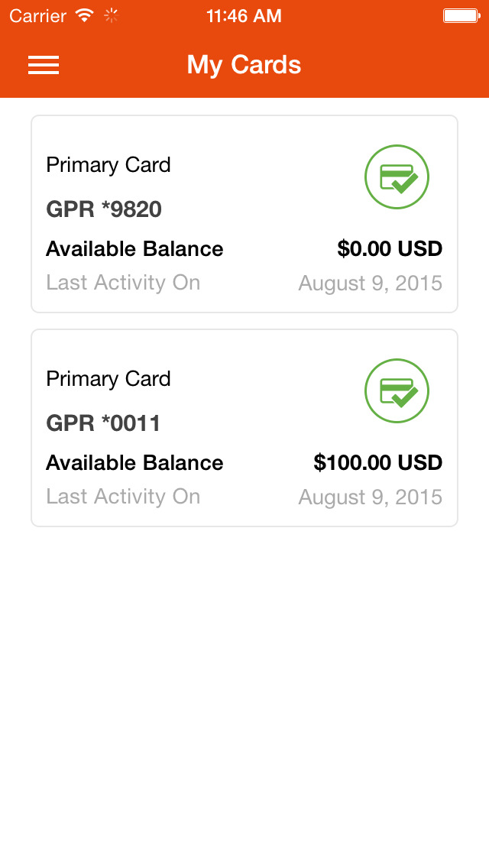Tap the Carrier label in status bar
489x868 pixels.
tap(38, 15)
